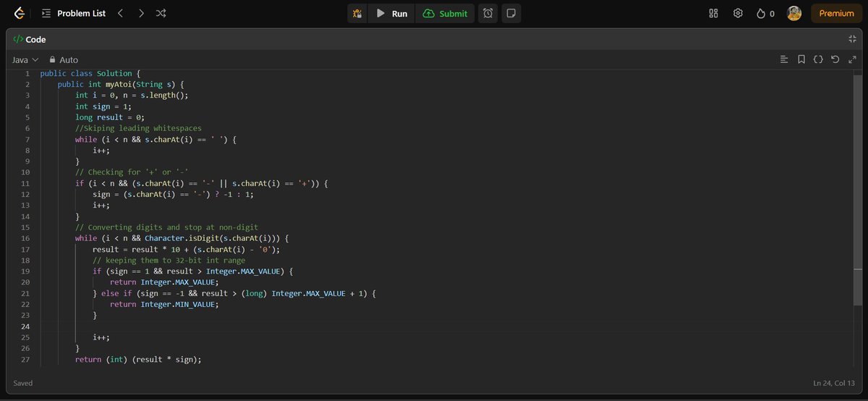
Task: Click the bookmark icon in editor toolbar
Action: [801, 59]
